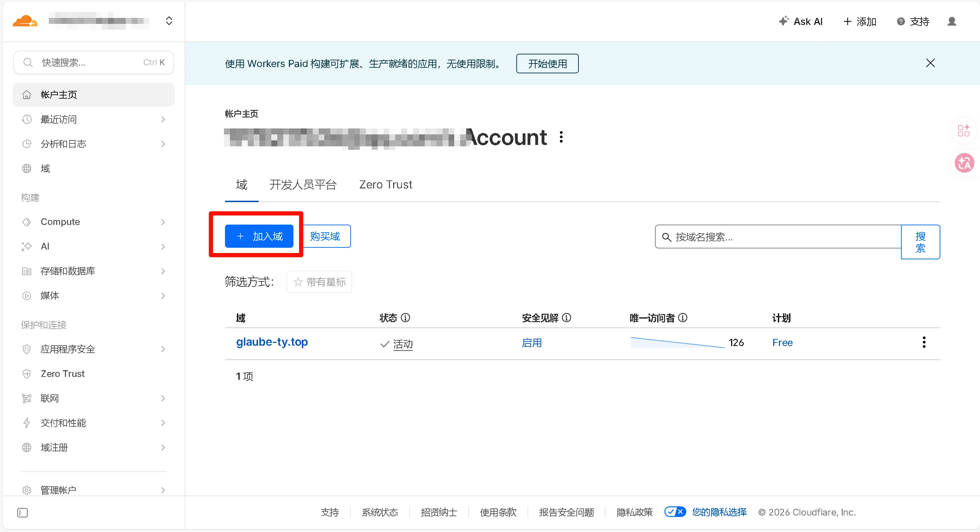Click the pink translate floating icon
This screenshot has height=532, width=980.
click(965, 163)
